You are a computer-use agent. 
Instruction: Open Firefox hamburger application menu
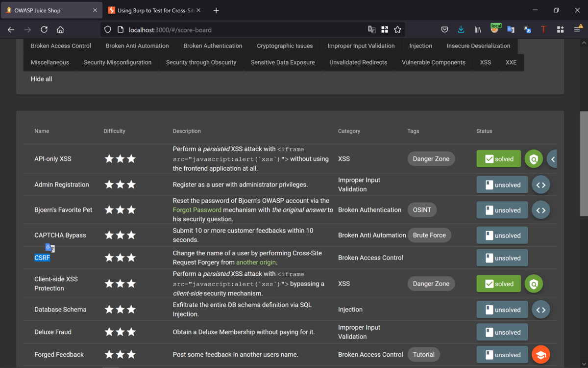point(577,29)
